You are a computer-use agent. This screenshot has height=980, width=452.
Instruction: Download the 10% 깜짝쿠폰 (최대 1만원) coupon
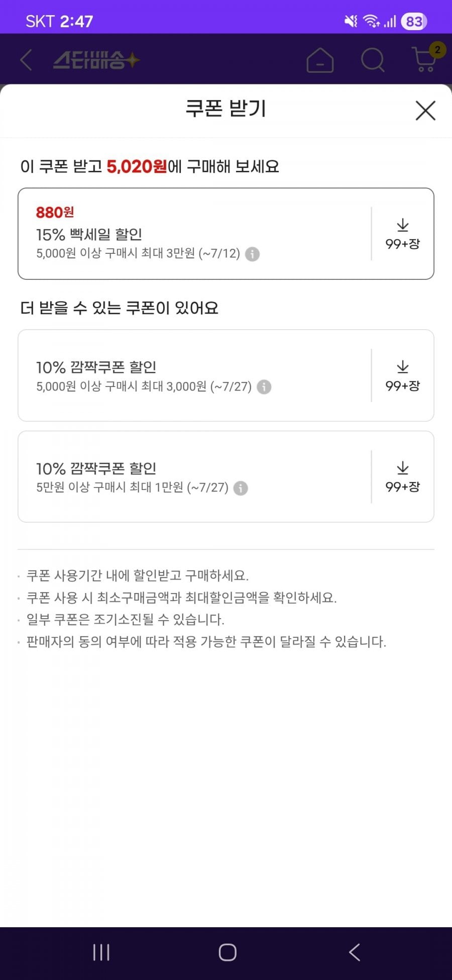[402, 476]
